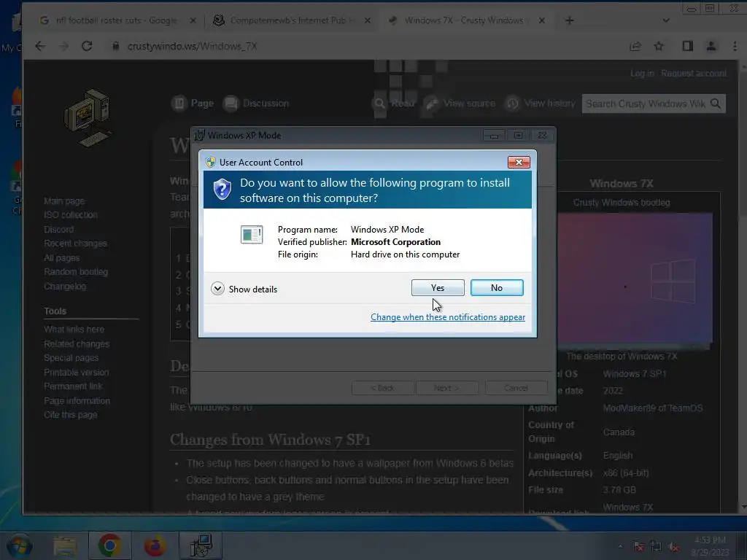Toggle Chrome side panel icon
Viewport: 747px width, 560px height.
click(687, 46)
